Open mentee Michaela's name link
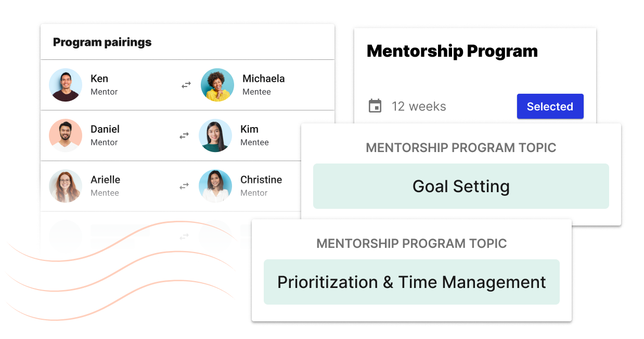Image resolution: width=644 pixels, height=339 pixels. coord(263,79)
